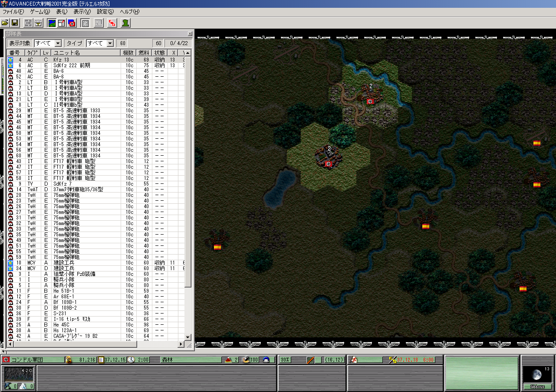Expand the タイプ filter dropdown
Screen dimensions: 556x392
point(110,43)
